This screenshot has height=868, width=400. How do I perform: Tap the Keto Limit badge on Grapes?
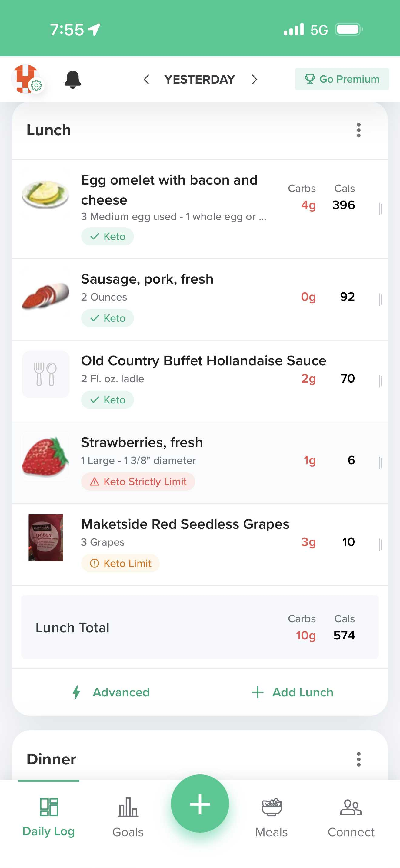[x=120, y=563]
